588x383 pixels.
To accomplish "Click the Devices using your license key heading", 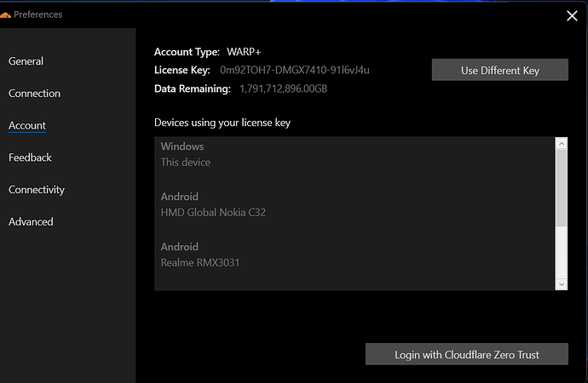I will pos(222,123).
